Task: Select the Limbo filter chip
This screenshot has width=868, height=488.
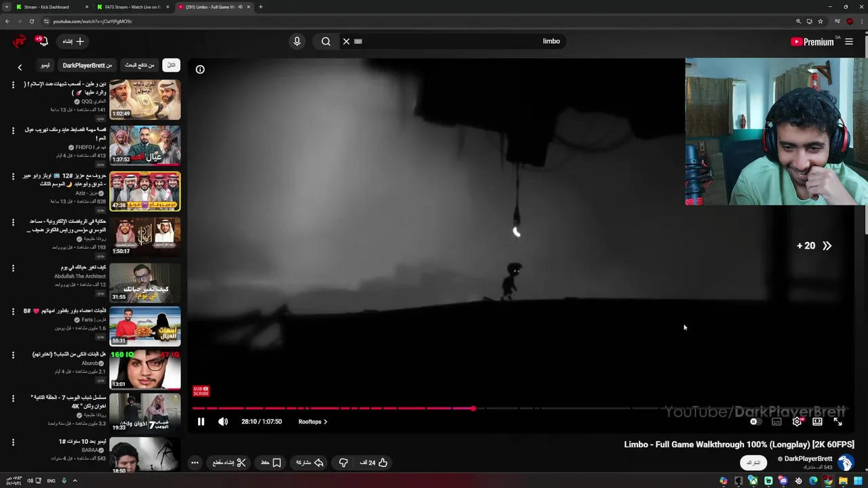Action: point(45,65)
